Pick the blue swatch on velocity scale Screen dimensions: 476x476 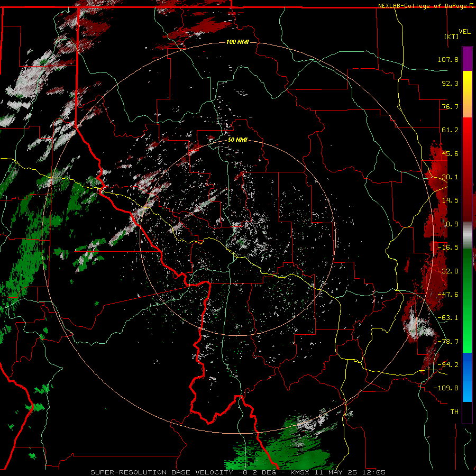(x=467, y=377)
